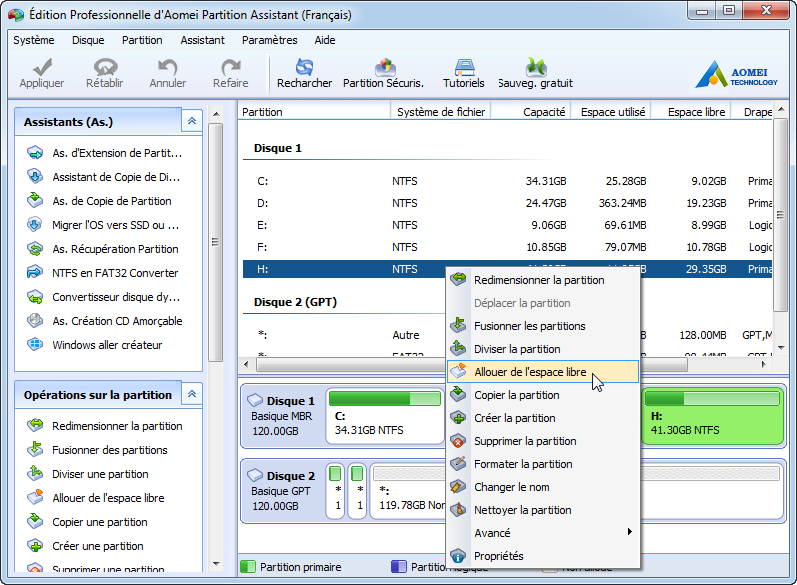Open Windows aller créateur icon

coord(35,344)
